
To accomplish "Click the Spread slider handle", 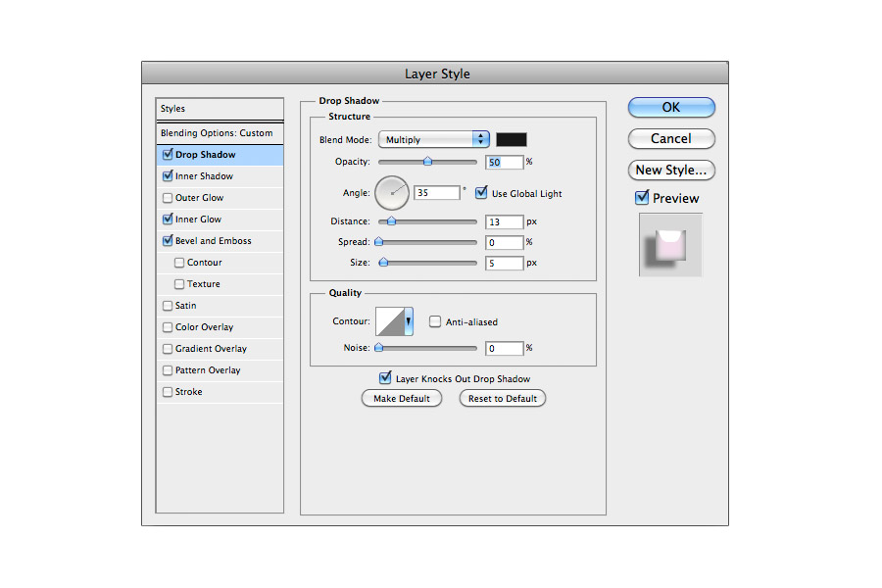I will (x=379, y=242).
